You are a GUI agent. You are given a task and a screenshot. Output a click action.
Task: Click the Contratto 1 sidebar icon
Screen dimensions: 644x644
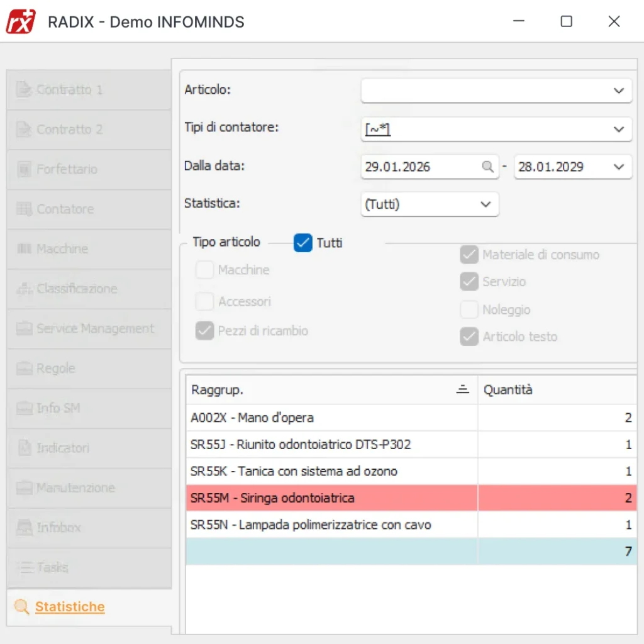(x=24, y=90)
